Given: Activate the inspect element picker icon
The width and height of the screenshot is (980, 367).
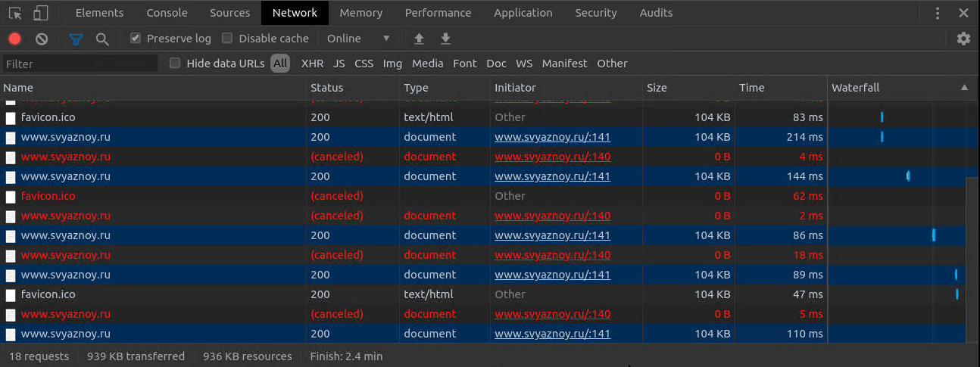Looking at the screenshot, I should 15,13.
